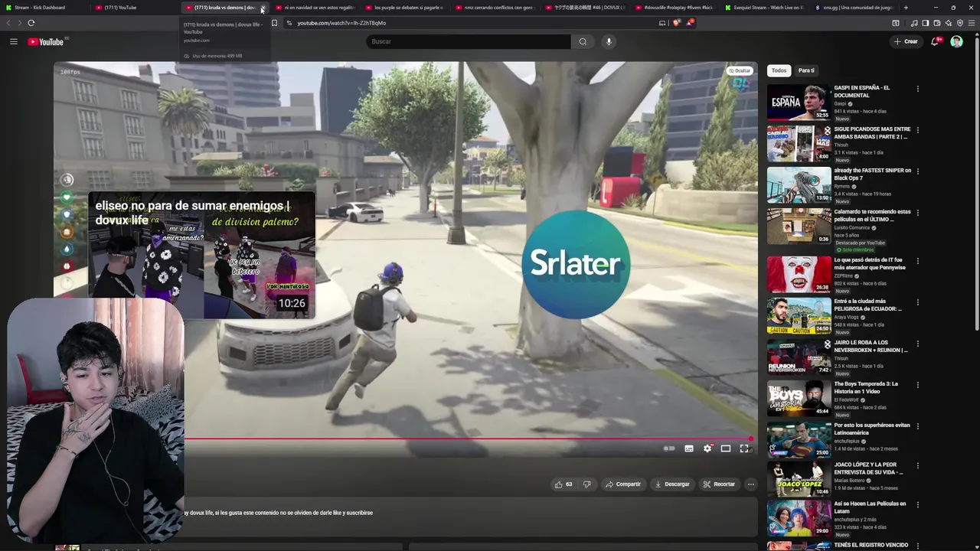Open The Boys Temporada 3 thumbnail
This screenshot has height=551, width=980.
pyautogui.click(x=799, y=398)
